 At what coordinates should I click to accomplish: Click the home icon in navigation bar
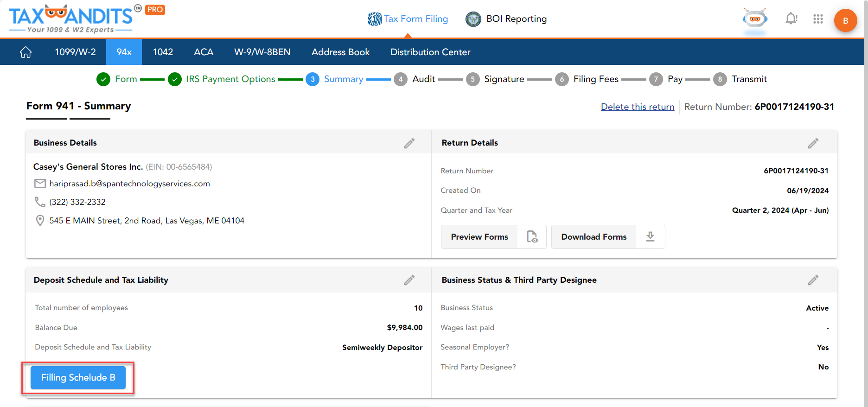pyautogui.click(x=26, y=52)
